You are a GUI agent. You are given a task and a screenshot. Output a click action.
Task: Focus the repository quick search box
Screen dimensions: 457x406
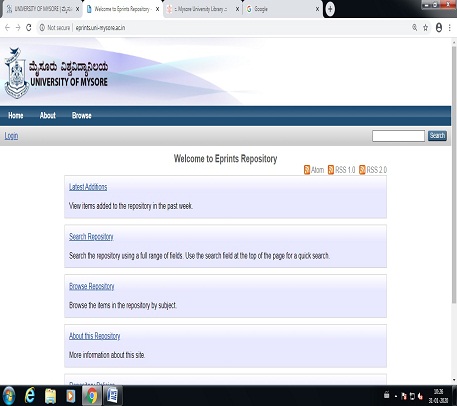tap(398, 136)
